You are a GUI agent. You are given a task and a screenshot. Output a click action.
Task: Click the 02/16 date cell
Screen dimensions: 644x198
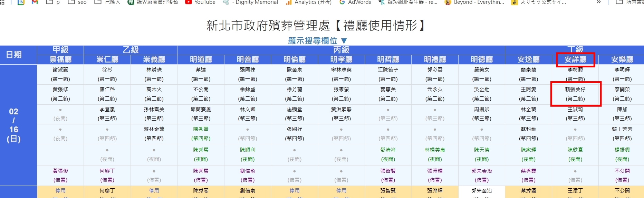(14, 125)
